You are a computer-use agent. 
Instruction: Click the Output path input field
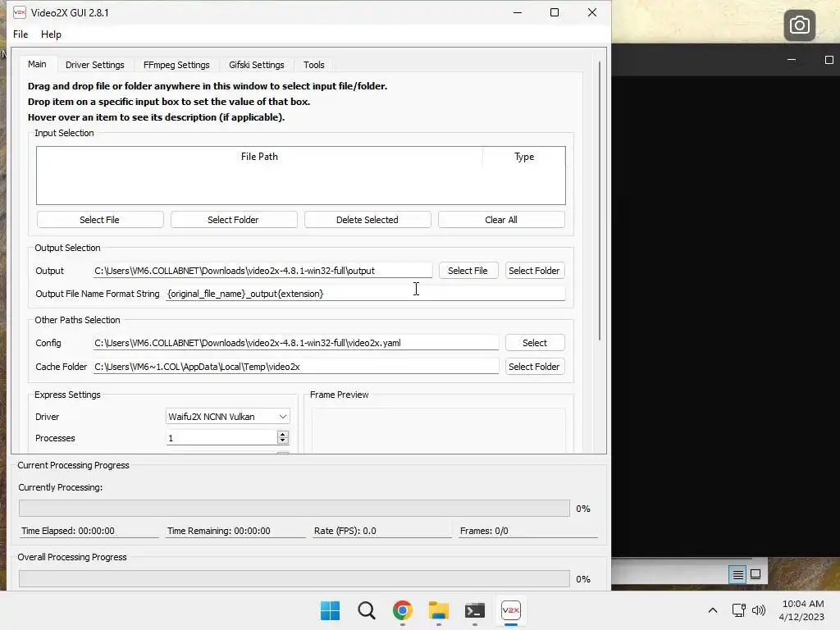(262, 271)
